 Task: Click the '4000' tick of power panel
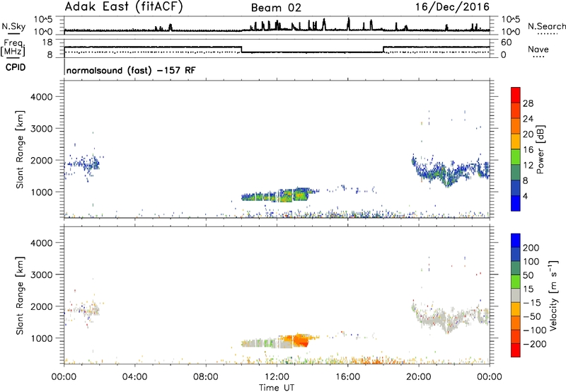(x=42, y=97)
